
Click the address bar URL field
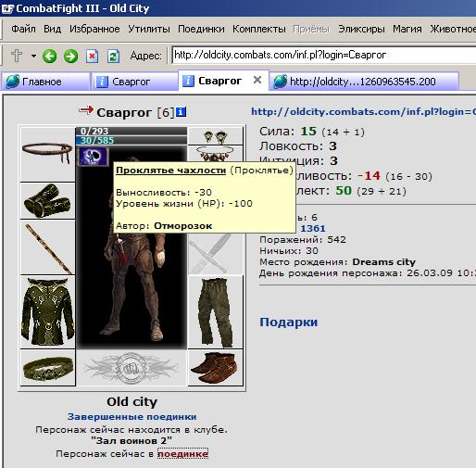point(324,55)
